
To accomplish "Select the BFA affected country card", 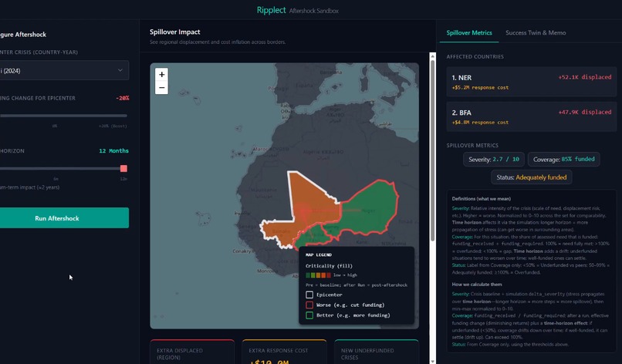I will pyautogui.click(x=532, y=116).
